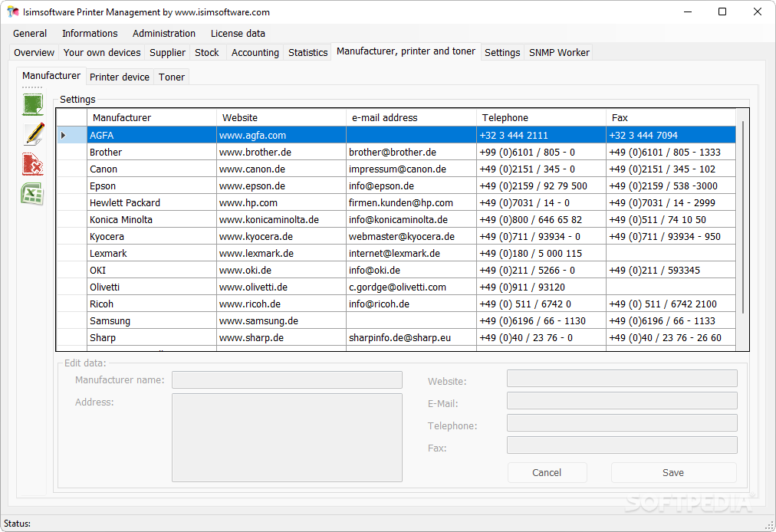
Task: Open the Administration menu
Action: point(164,33)
